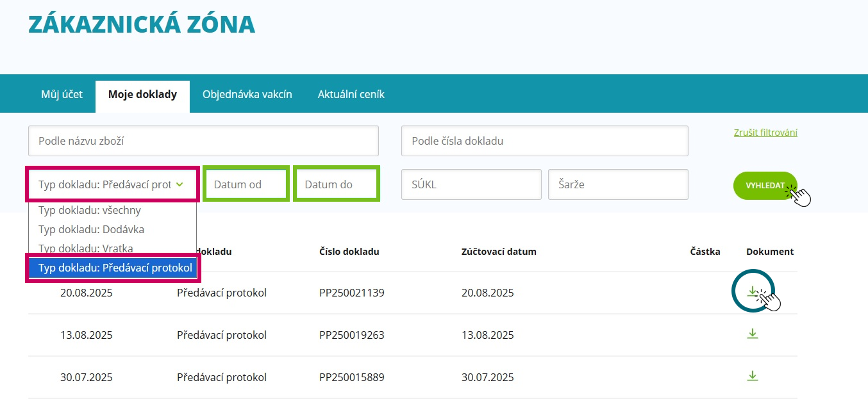868x415 pixels.
Task: Pick Typ dokladu: Vratka option
Action: click(x=86, y=248)
